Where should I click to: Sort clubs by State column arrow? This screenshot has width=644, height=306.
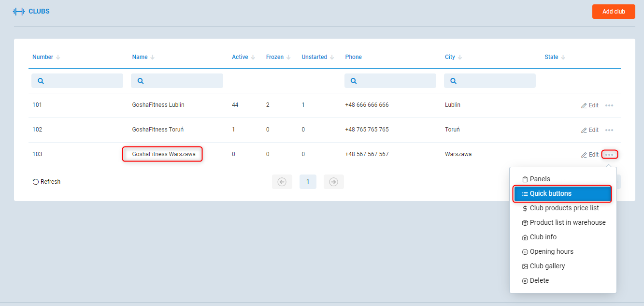coord(563,57)
